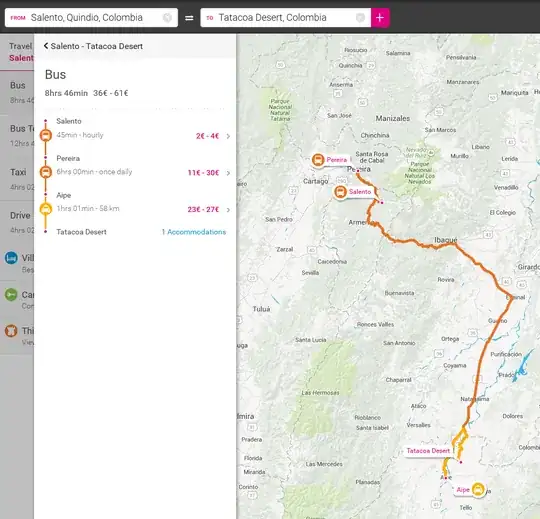Click the From field with Salento, Quindio
The height and width of the screenshot is (519, 540).
coord(91,18)
